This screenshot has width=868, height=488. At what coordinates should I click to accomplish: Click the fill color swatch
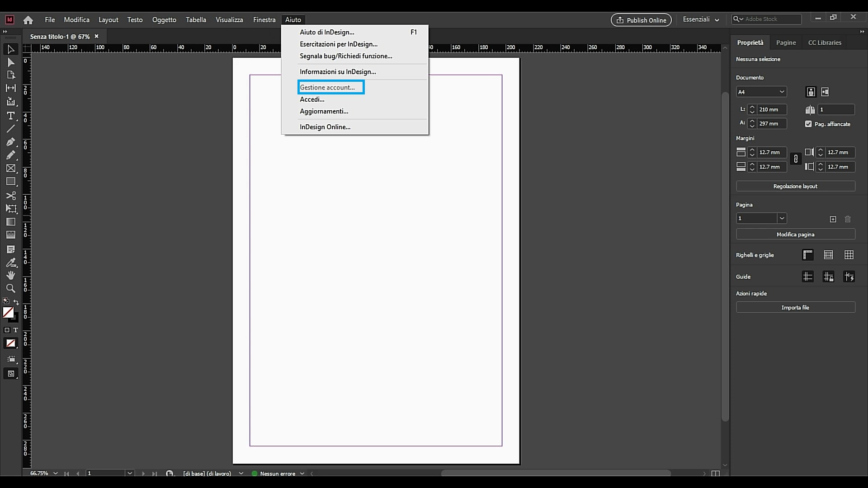8,312
